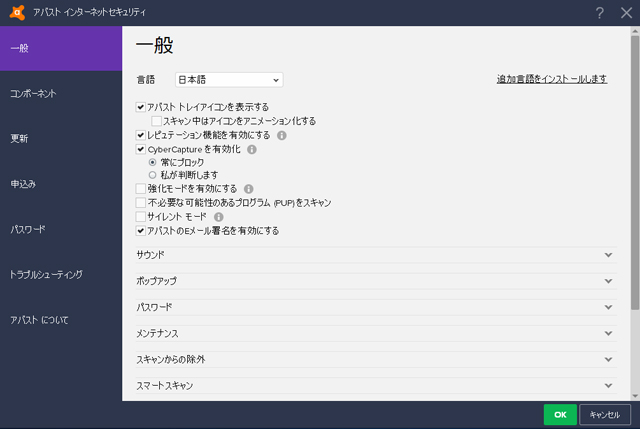Open パスワード tab in sidebar
This screenshot has width=640, height=429.
pyautogui.click(x=61, y=229)
